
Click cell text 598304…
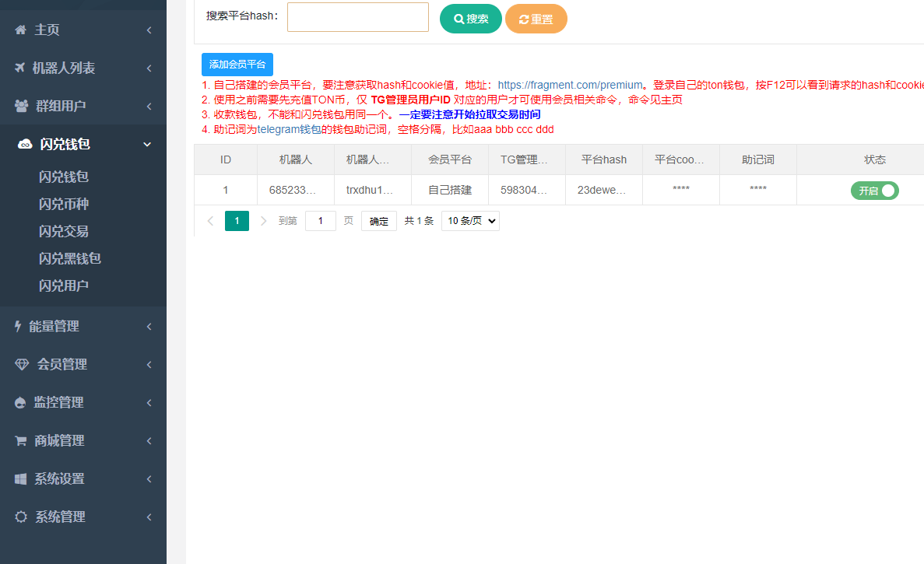[524, 190]
